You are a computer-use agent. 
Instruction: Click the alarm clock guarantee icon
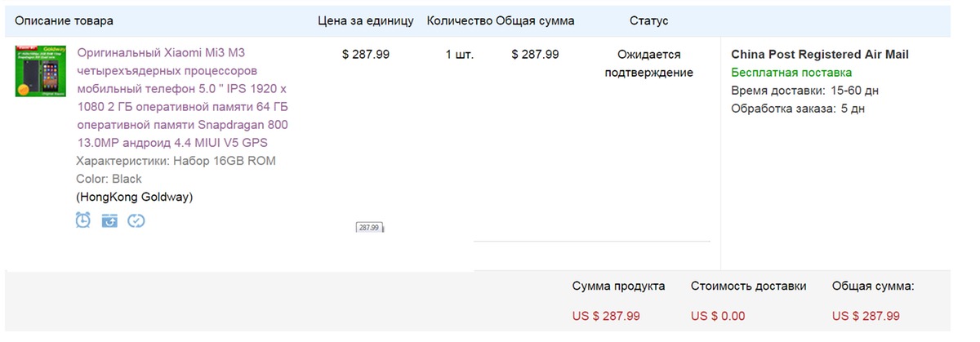tap(83, 220)
